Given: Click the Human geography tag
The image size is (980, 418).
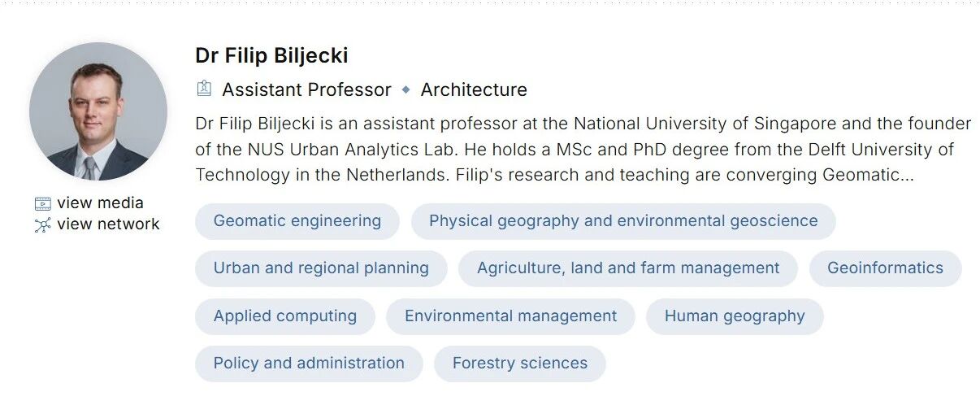Looking at the screenshot, I should coord(735,316).
